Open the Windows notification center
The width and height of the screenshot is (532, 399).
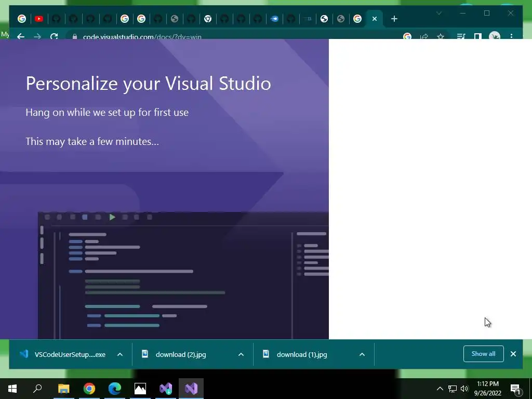[515, 389]
